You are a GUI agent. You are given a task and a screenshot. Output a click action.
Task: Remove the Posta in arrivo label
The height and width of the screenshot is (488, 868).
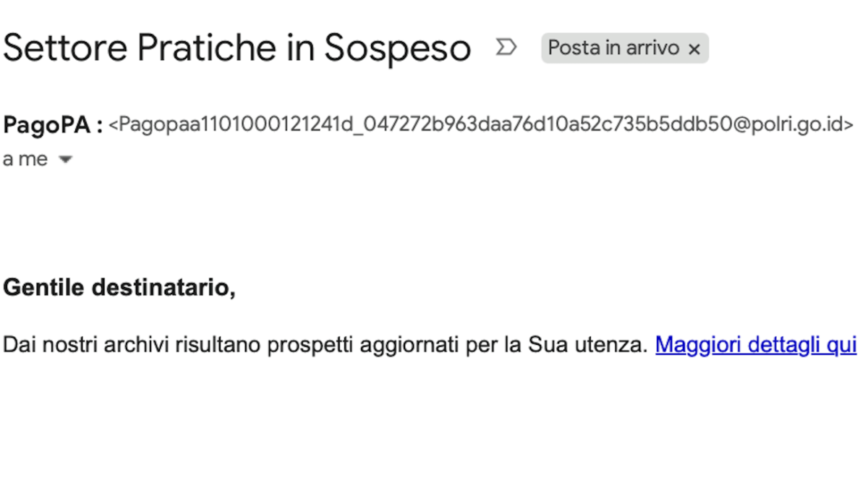(x=694, y=49)
